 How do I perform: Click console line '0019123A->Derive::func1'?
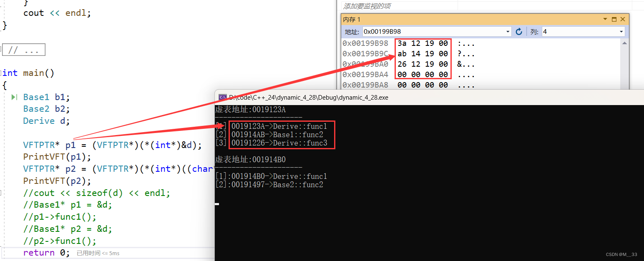[279, 126]
